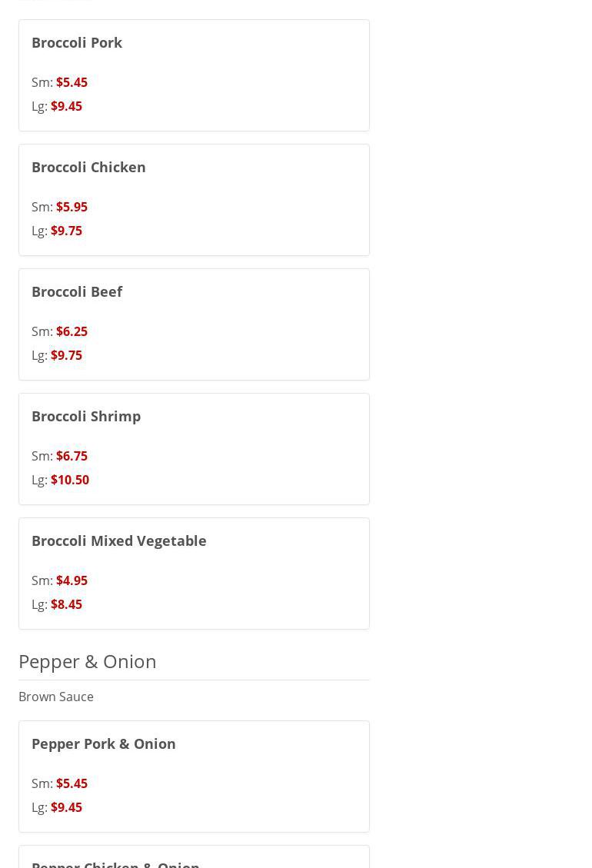
Task: Click the Broccoli Beef item title
Action: click(77, 291)
